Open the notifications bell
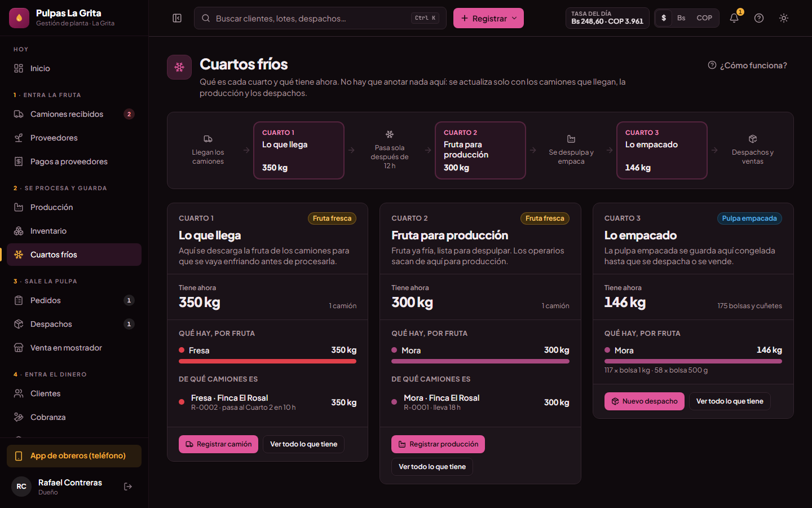 [734, 18]
